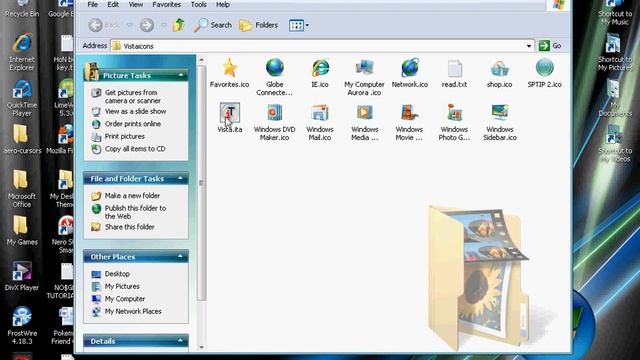Open the Views dropdown button
Screen dimensions: 640x360
click(299, 25)
